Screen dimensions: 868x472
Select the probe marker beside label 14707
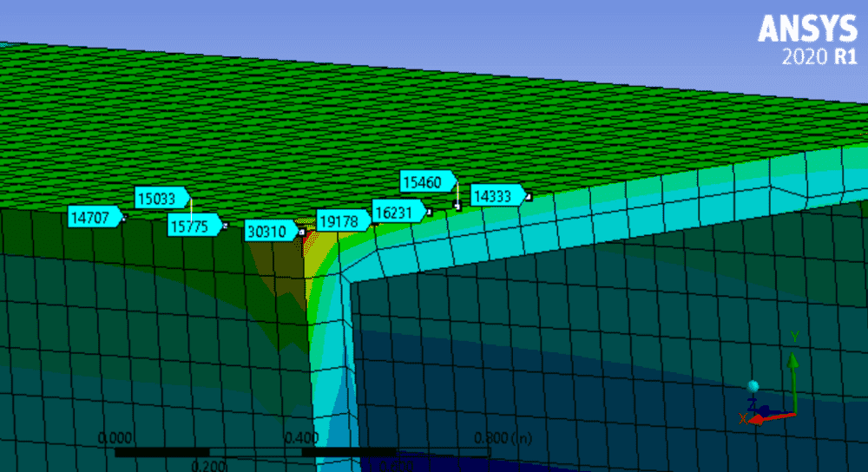click(x=123, y=219)
